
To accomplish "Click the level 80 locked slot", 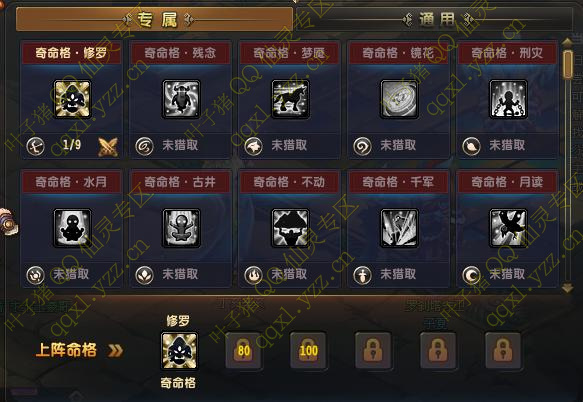I will click(x=244, y=351).
